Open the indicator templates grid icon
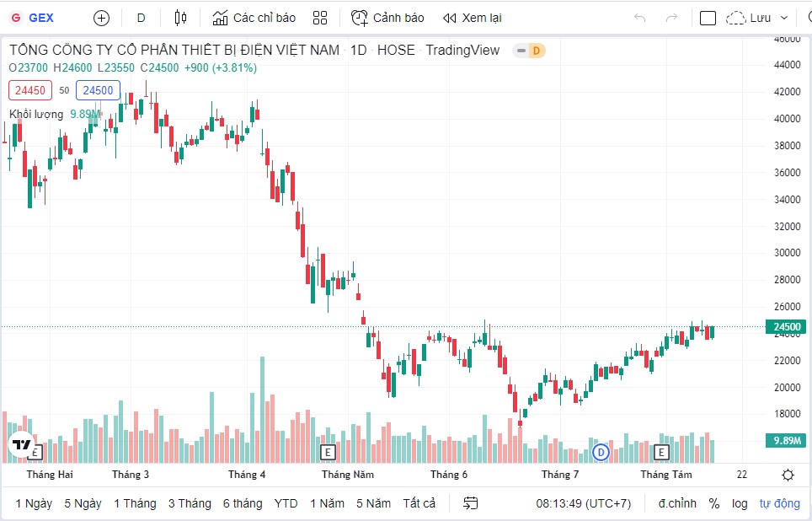Image resolution: width=812 pixels, height=521 pixels. 320,18
